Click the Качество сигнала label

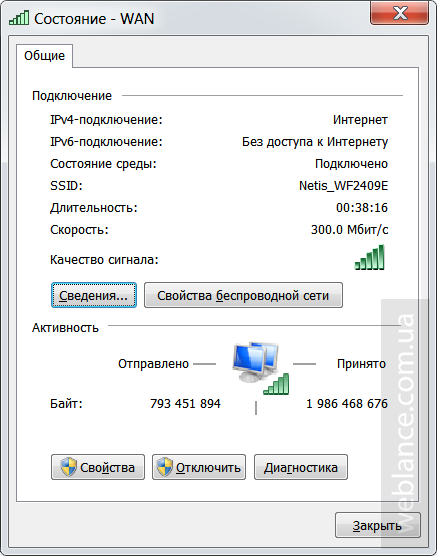[x=104, y=260]
